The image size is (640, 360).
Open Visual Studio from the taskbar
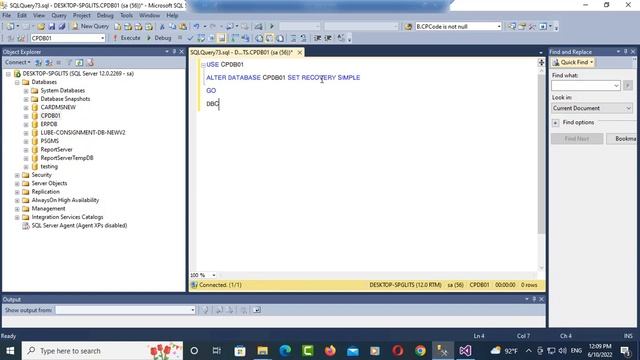(x=465, y=350)
